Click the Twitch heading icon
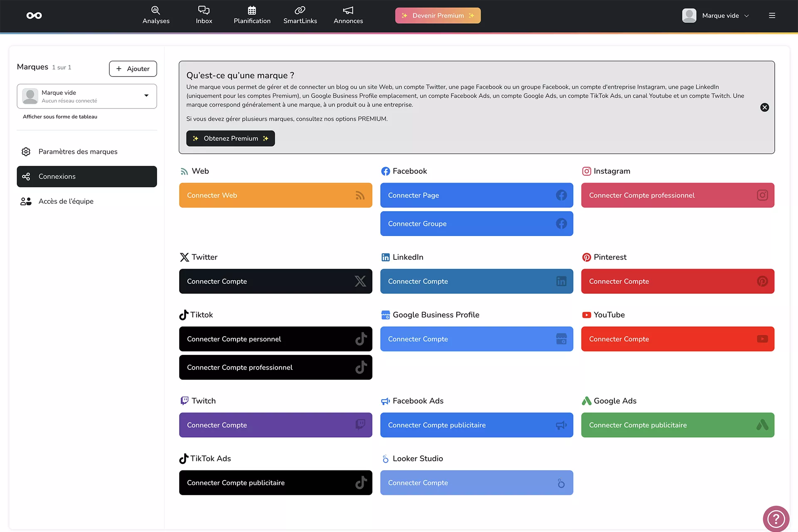Image resolution: width=798 pixels, height=532 pixels. point(184,401)
